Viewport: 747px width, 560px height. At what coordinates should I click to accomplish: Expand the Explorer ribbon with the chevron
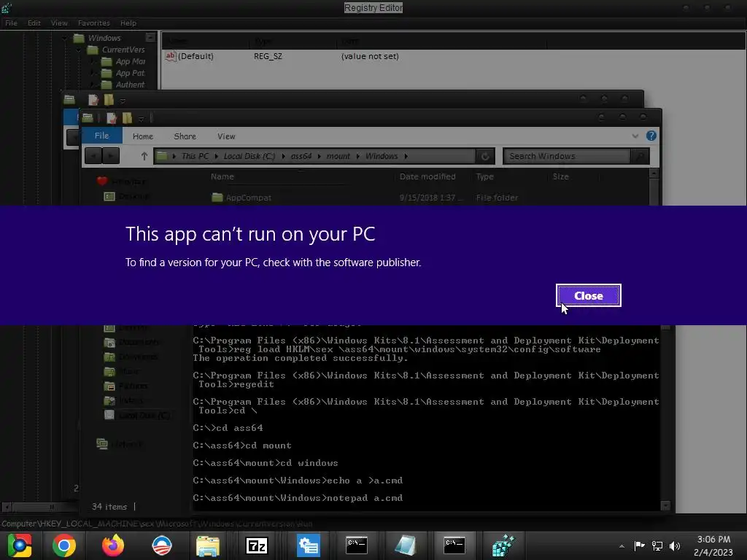click(635, 136)
